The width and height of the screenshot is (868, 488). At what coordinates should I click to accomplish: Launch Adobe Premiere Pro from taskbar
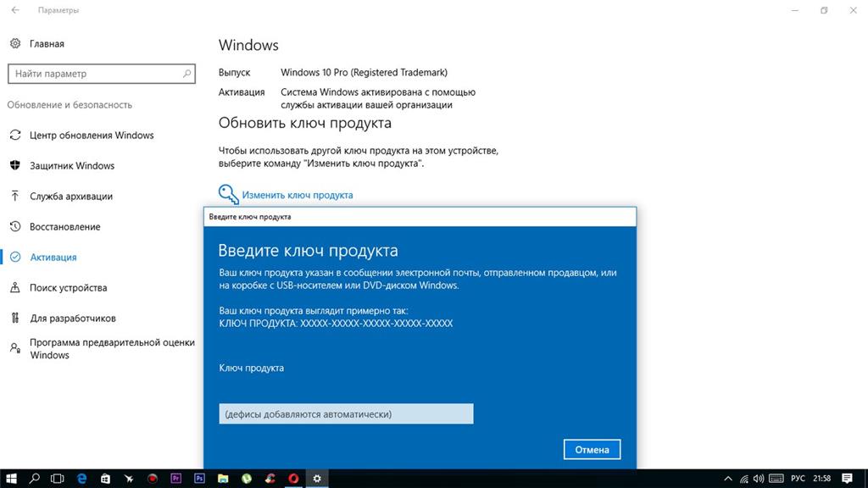click(176, 479)
